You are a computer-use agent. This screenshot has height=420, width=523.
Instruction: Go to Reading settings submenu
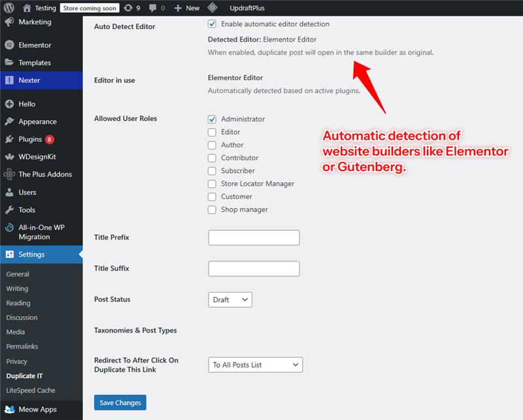(x=18, y=303)
